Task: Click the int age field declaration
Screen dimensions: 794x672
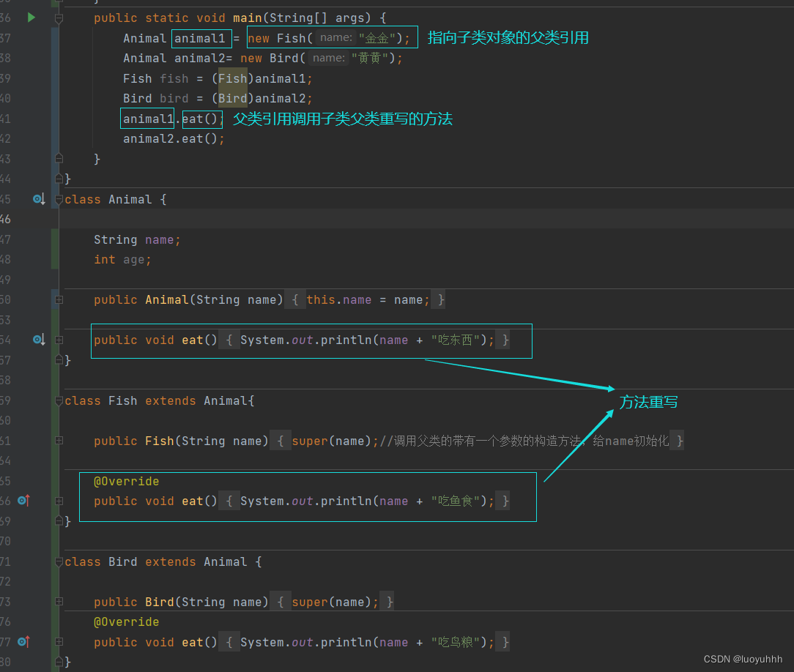Action: click(122, 260)
